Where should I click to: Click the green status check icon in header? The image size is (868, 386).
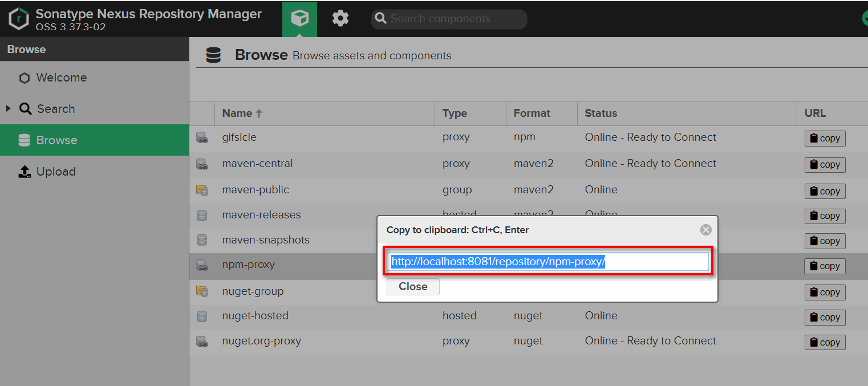pos(865,19)
